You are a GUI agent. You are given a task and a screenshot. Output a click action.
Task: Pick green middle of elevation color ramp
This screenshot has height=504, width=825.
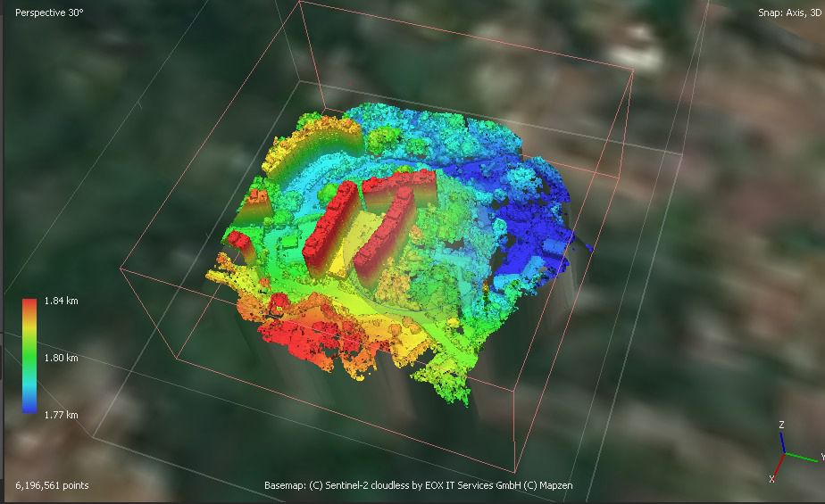(29, 356)
